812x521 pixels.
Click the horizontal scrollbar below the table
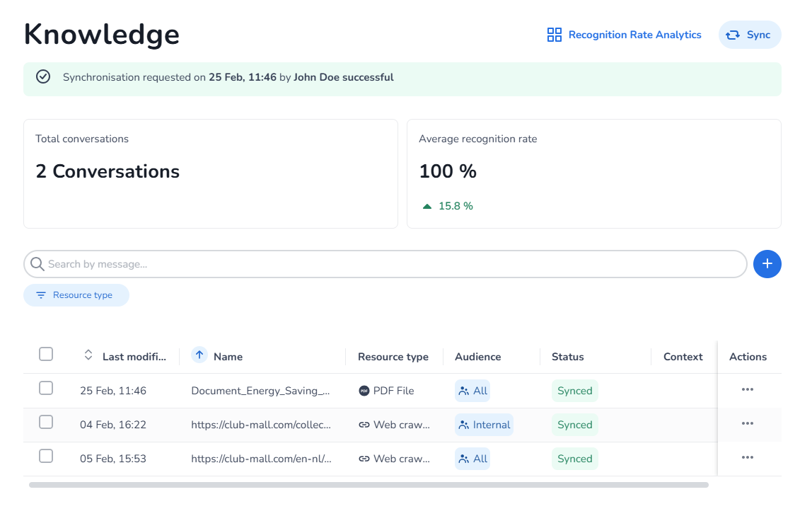click(368, 485)
